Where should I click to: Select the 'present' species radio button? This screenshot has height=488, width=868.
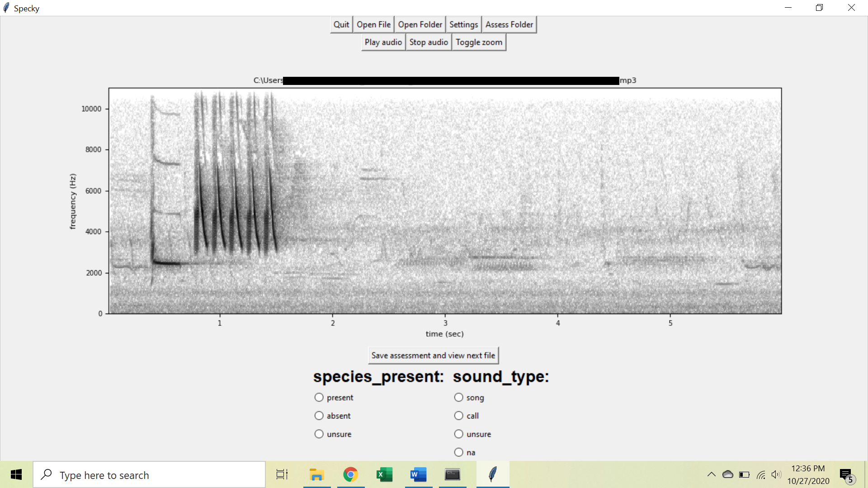pyautogui.click(x=319, y=398)
